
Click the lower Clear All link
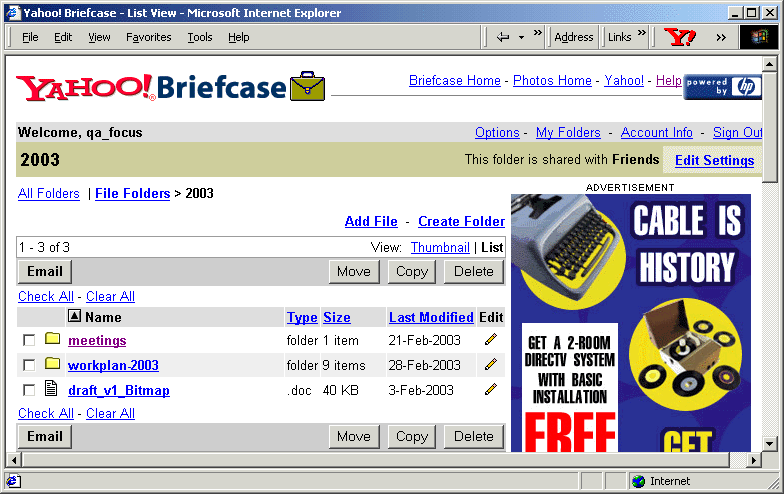(x=110, y=414)
